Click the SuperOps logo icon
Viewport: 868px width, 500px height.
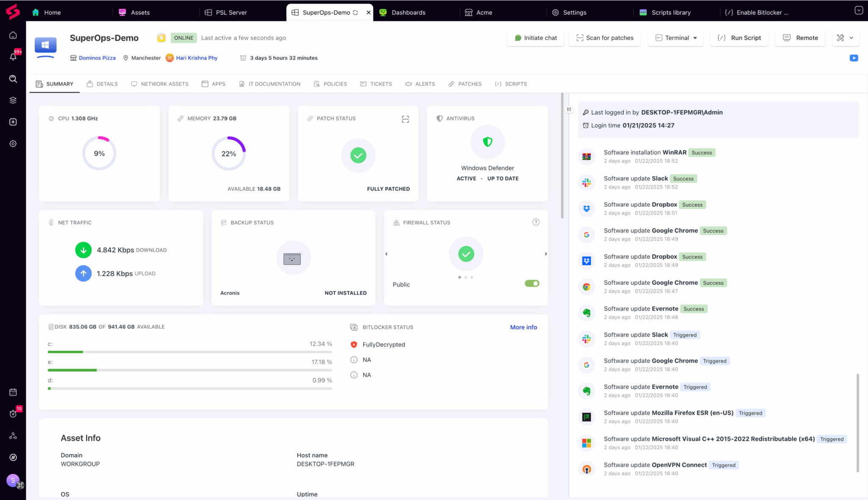pos(13,11)
